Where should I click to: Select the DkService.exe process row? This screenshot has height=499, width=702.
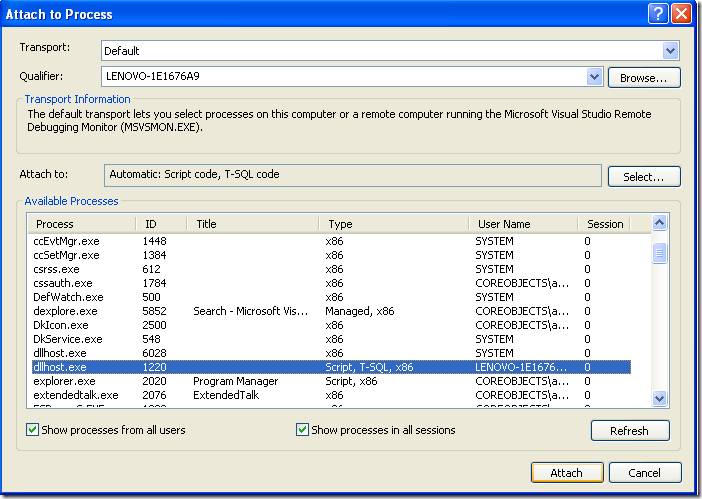tap(331, 339)
